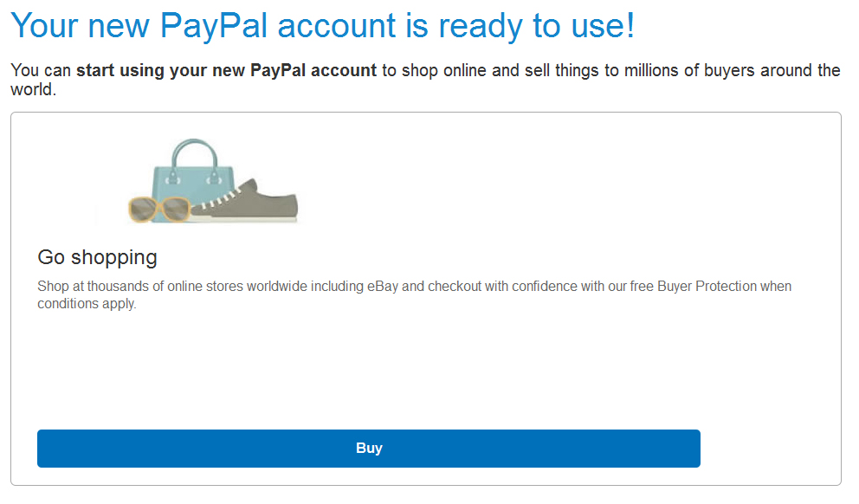The height and width of the screenshot is (504, 859).
Task: Click the blue button at card bottom
Action: pos(368,449)
